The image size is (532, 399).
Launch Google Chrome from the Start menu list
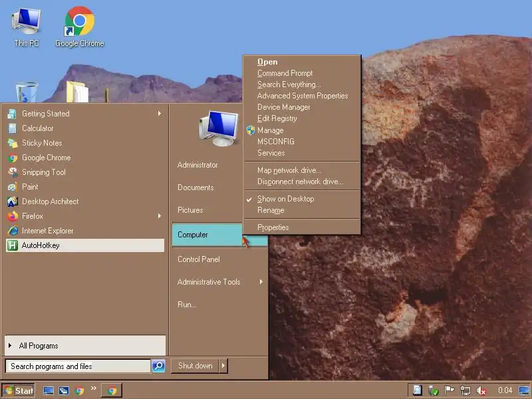(85, 158)
